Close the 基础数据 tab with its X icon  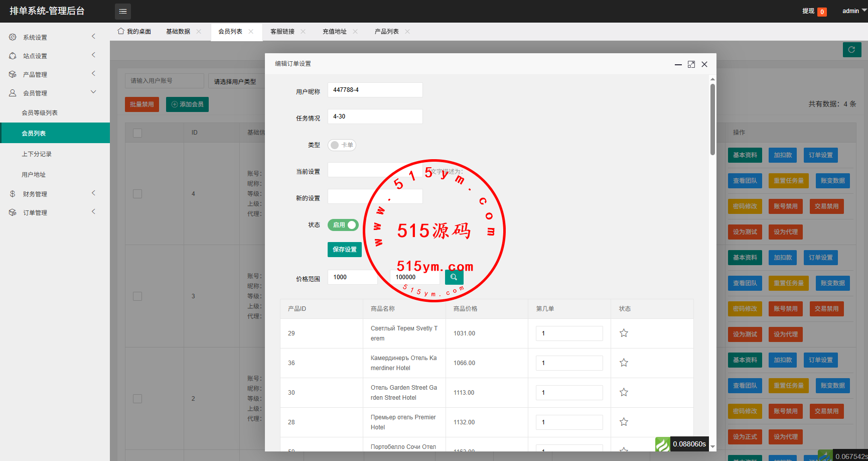point(199,32)
